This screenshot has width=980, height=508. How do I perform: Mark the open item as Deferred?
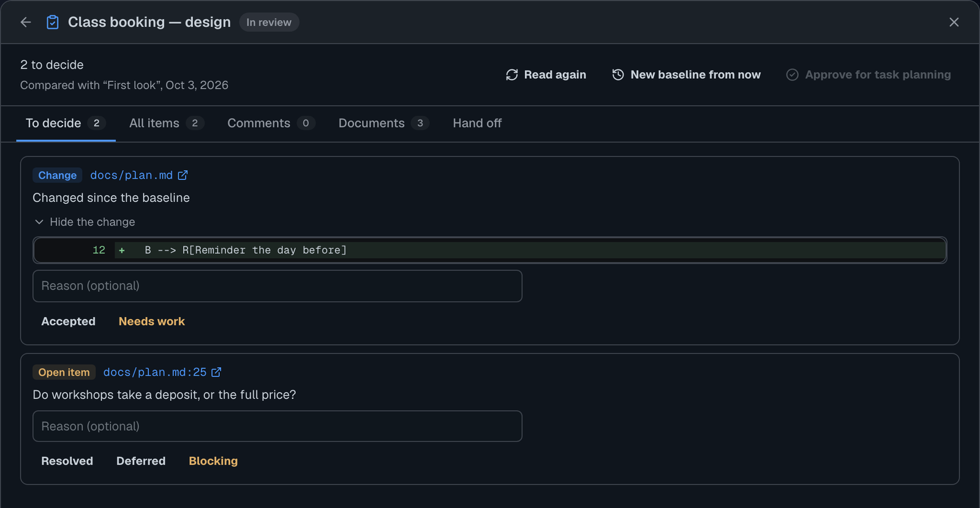click(x=141, y=461)
